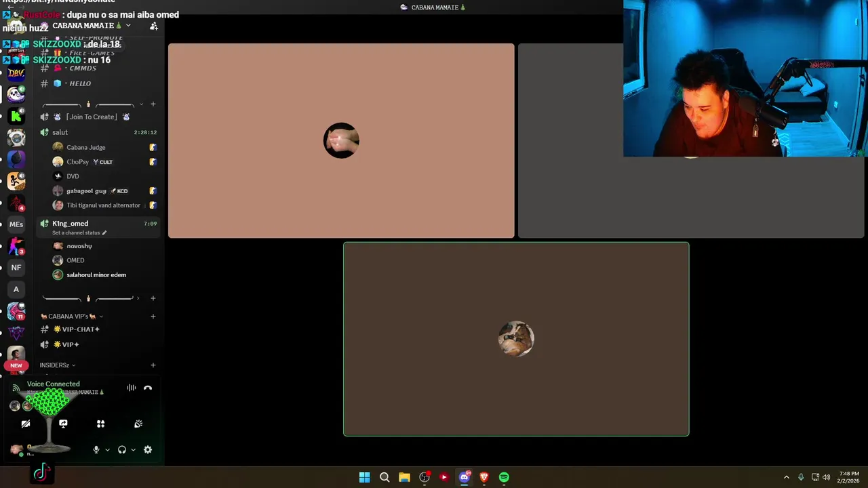Open noise suppression waveform icon

132,388
